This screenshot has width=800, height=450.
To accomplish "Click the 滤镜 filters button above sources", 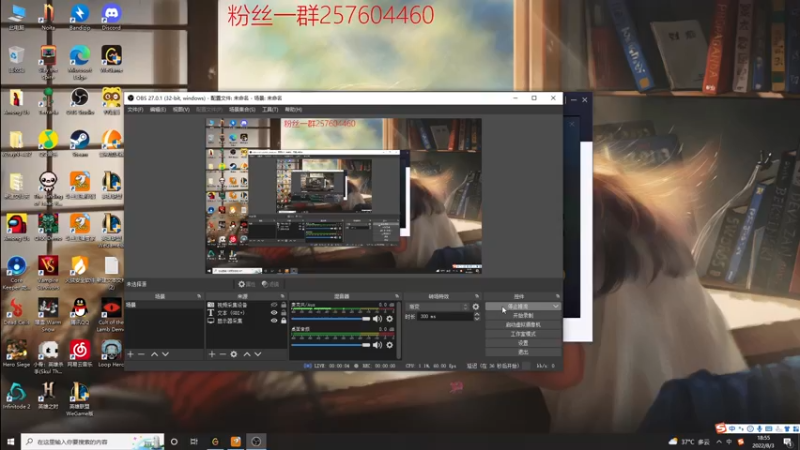I will coord(270,284).
